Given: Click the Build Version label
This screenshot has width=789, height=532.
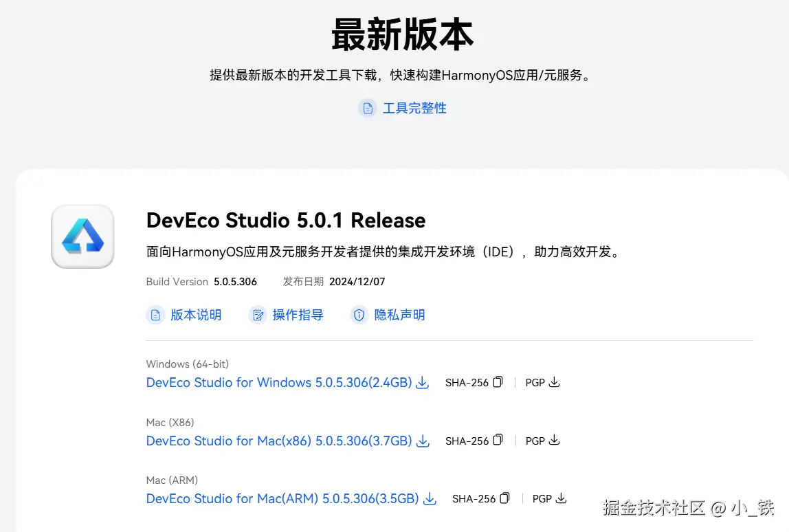Looking at the screenshot, I should pyautogui.click(x=177, y=282).
